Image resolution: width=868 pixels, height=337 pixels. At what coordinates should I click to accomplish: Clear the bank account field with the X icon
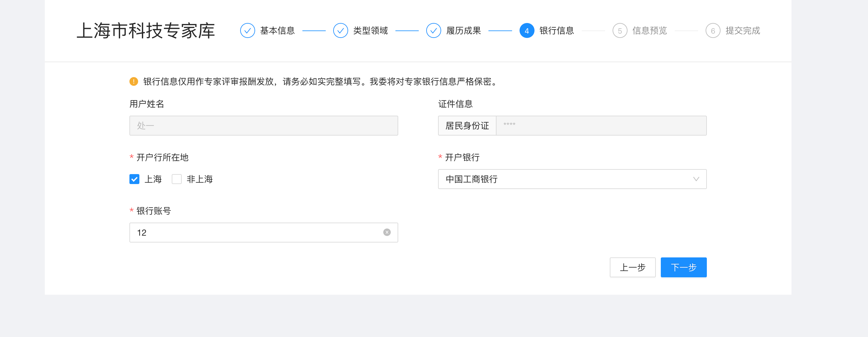pyautogui.click(x=387, y=232)
